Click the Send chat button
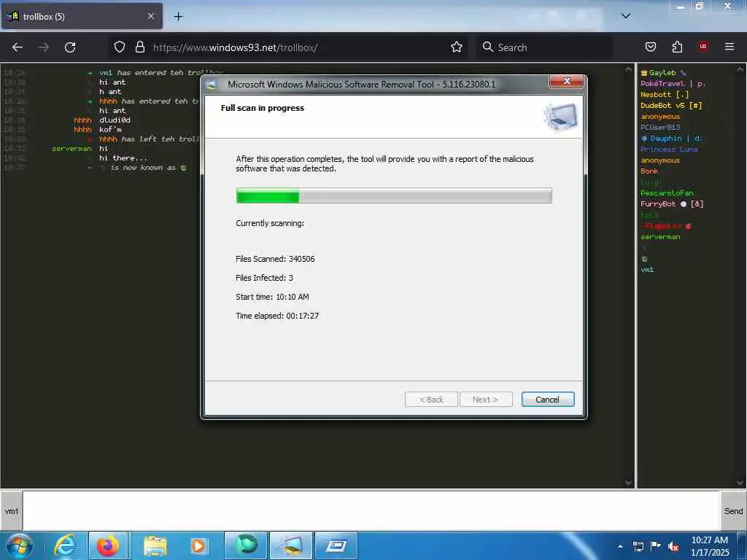The width and height of the screenshot is (747, 560). [x=733, y=511]
